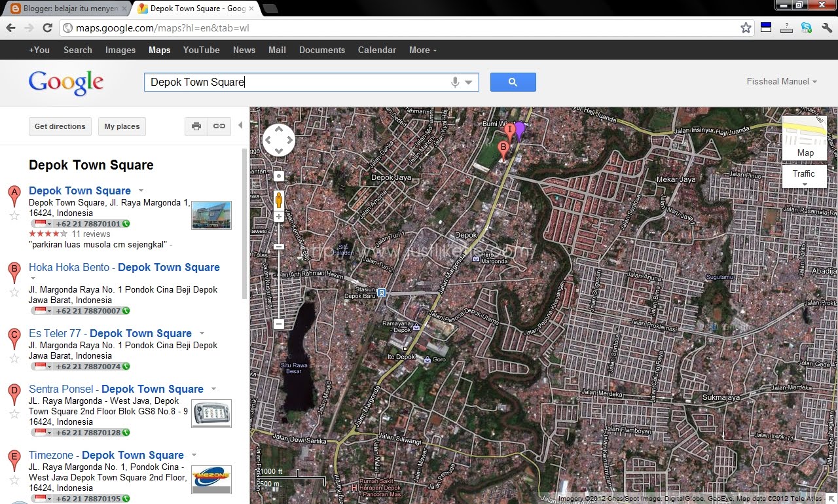Star the Es Teler 77 result
Screen dimensions: 838x504
[14, 358]
